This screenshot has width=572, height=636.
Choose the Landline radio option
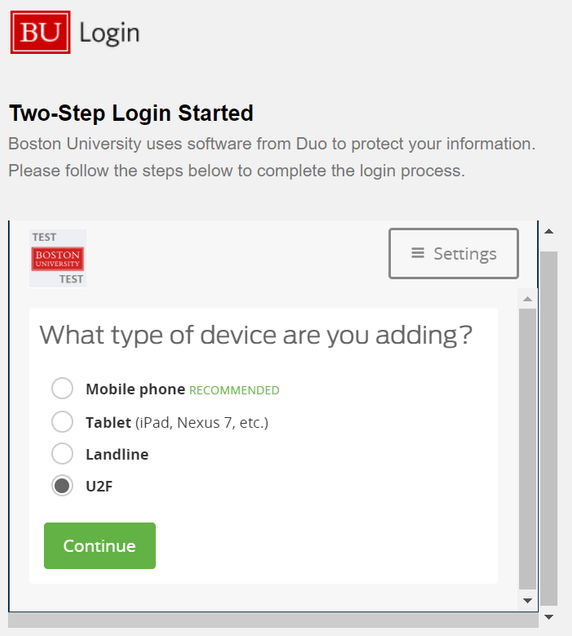(62, 453)
